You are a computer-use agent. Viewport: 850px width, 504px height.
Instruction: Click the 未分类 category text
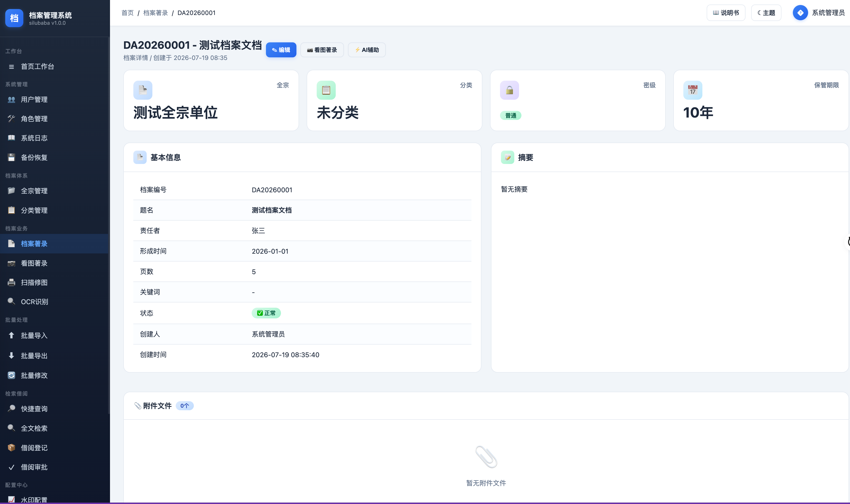[338, 112]
